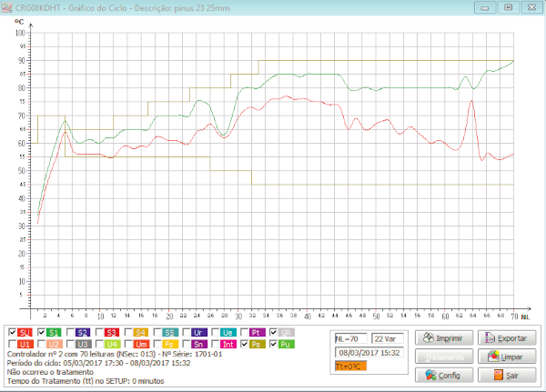Check the U1 series checkbox
The width and height of the screenshot is (546, 392).
click(12, 345)
